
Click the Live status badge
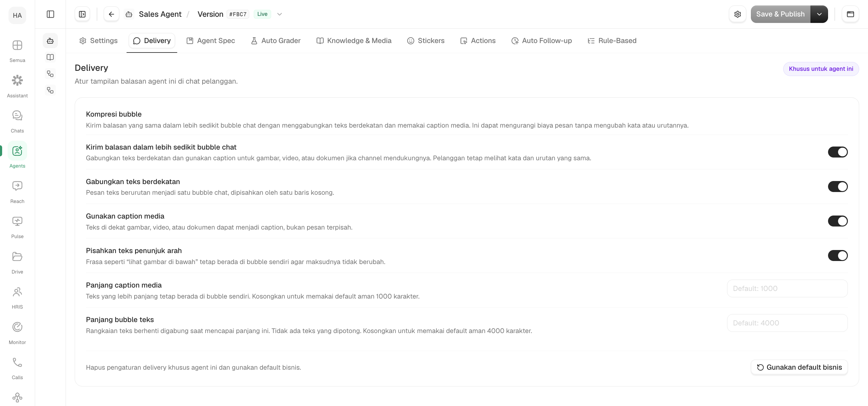[262, 14]
